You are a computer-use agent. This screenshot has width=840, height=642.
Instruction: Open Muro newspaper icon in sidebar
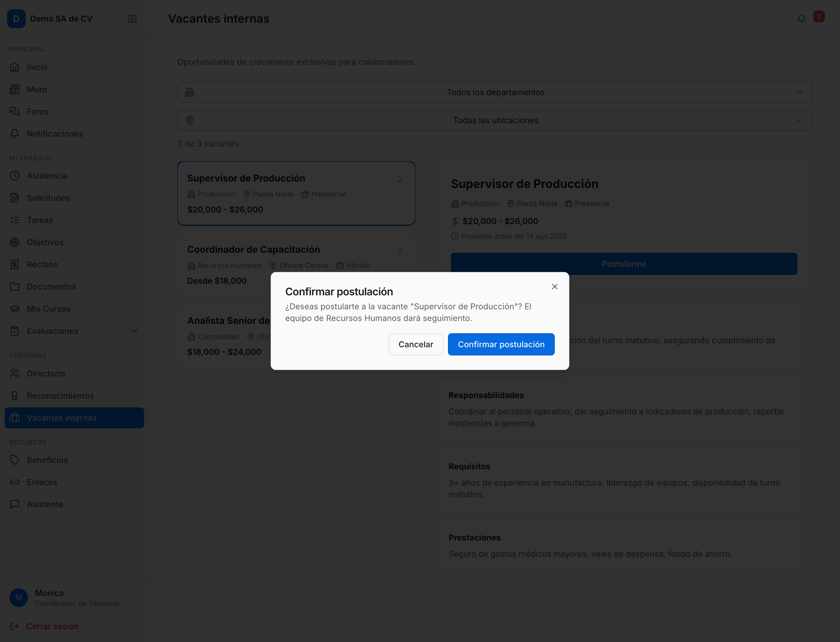tap(15, 89)
